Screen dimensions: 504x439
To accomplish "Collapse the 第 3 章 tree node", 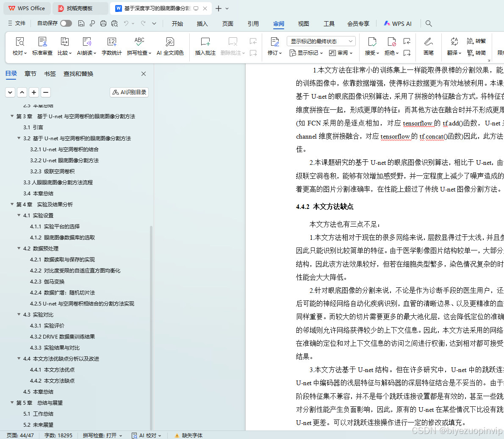I will click(12, 116).
